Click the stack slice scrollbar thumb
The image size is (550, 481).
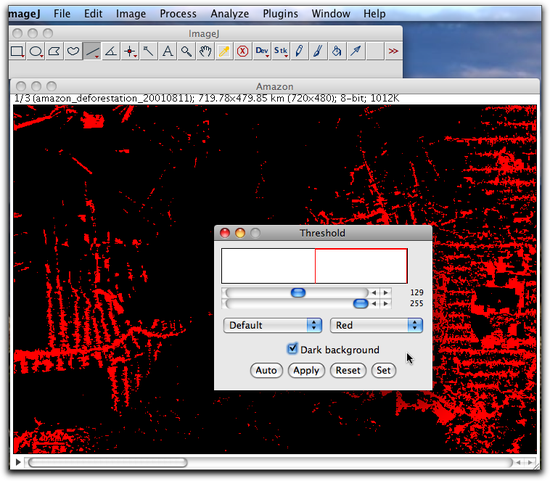pyautogui.click(x=107, y=462)
